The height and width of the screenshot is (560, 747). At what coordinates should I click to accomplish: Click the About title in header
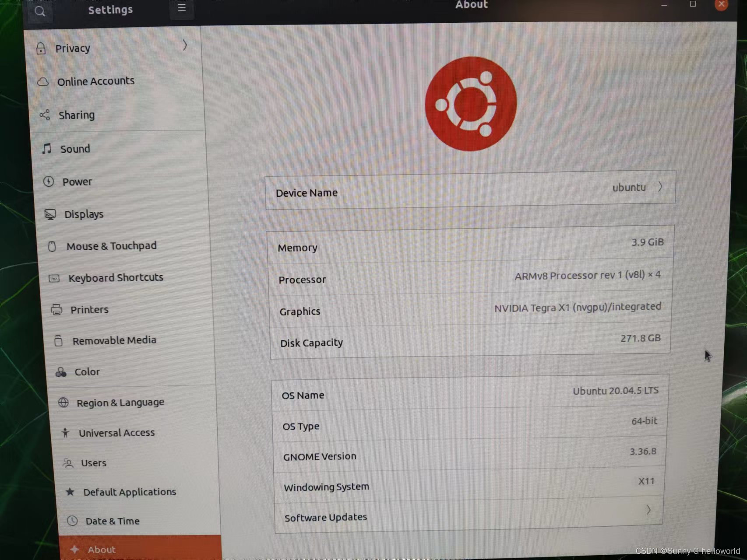[x=471, y=5]
